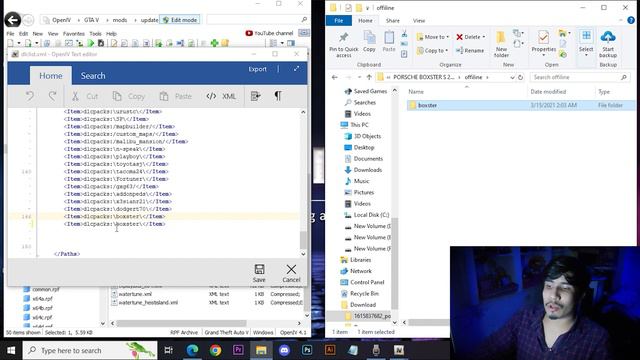Screen dimensions: 640x360
Task: Click OpenIV green plus add icon
Action: tap(214, 43)
